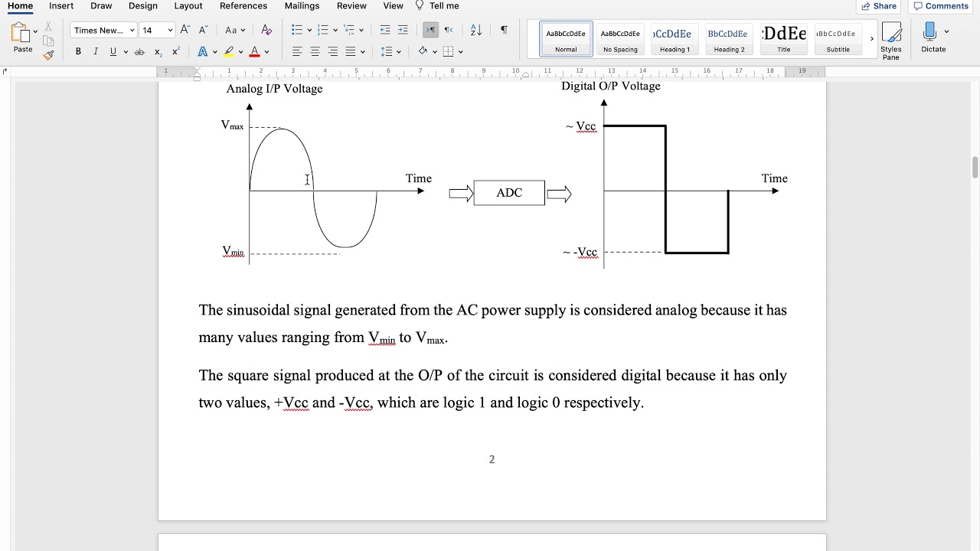Decrease font size with the smaller A
This screenshot has width=980, height=551.
203,30
